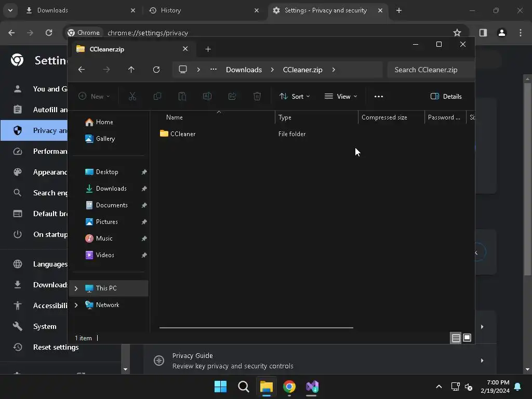Viewport: 532px width, 399px height.
Task: Click the Delete trash icon in Explorer
Action: pos(257,96)
